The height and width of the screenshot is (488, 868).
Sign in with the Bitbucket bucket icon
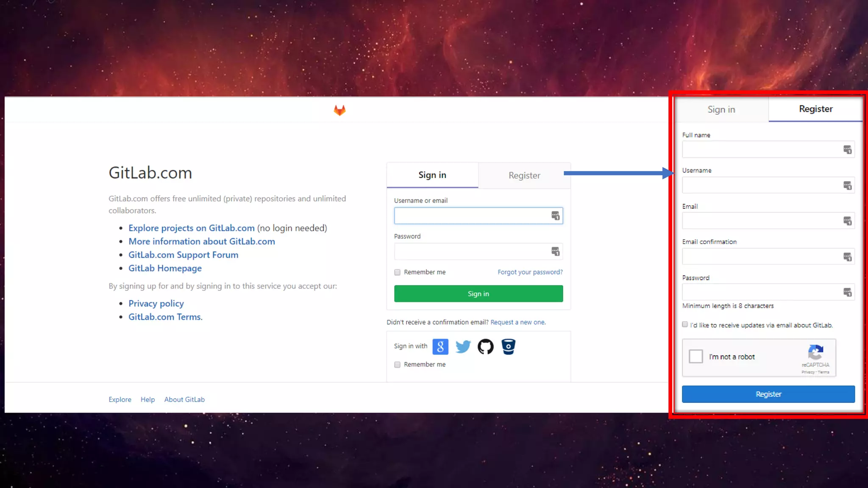(x=508, y=347)
